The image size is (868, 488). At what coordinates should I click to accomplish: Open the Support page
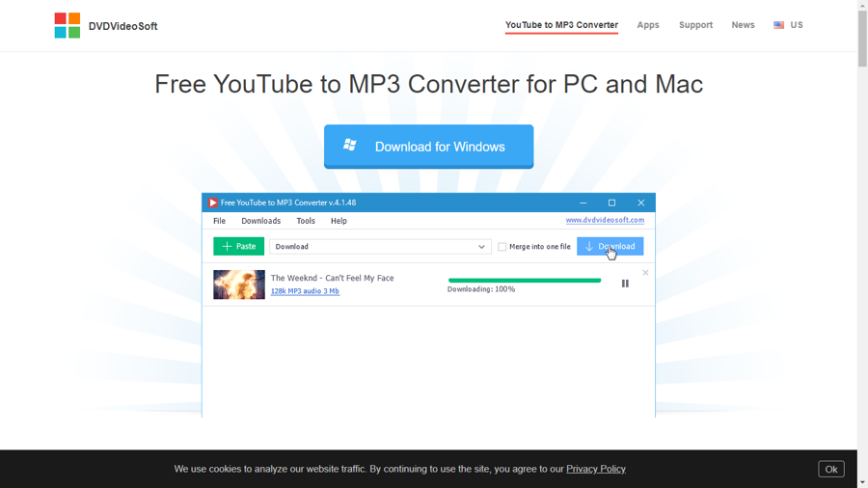pyautogui.click(x=695, y=25)
